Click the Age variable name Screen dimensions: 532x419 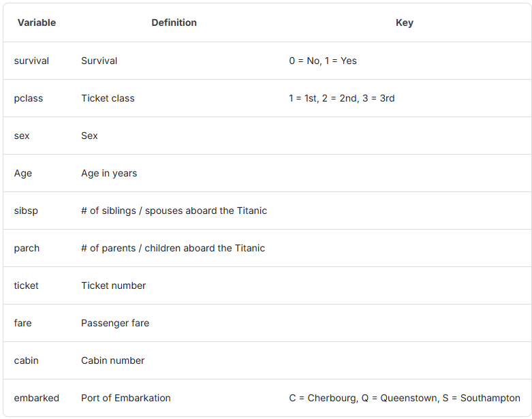tap(23, 173)
